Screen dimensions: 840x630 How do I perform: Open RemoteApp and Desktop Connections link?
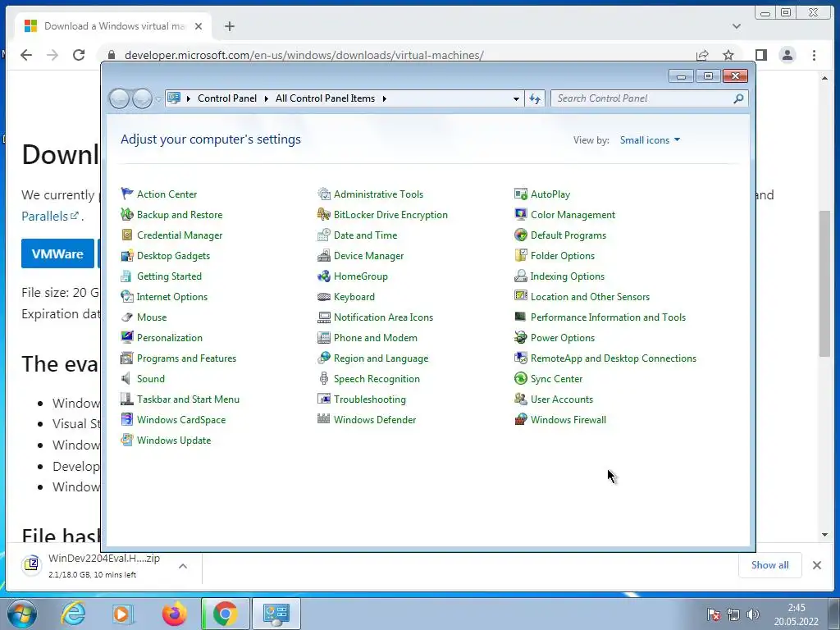[614, 358]
